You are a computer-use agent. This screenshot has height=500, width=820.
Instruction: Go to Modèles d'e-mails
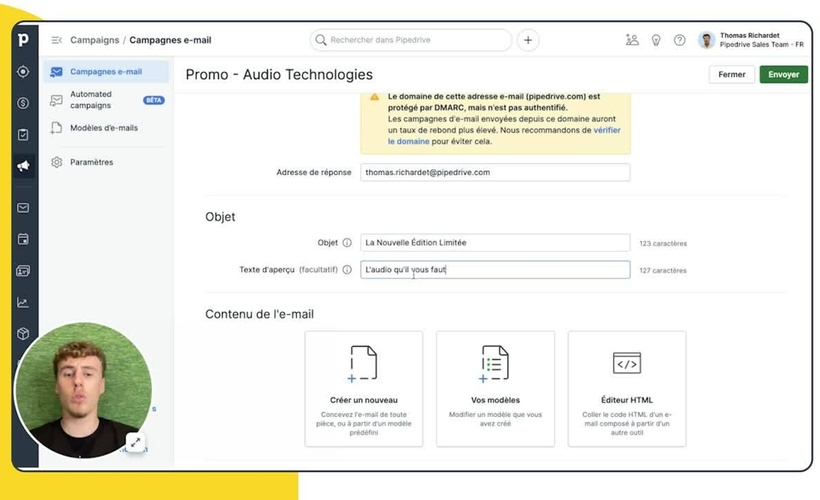pyautogui.click(x=103, y=128)
